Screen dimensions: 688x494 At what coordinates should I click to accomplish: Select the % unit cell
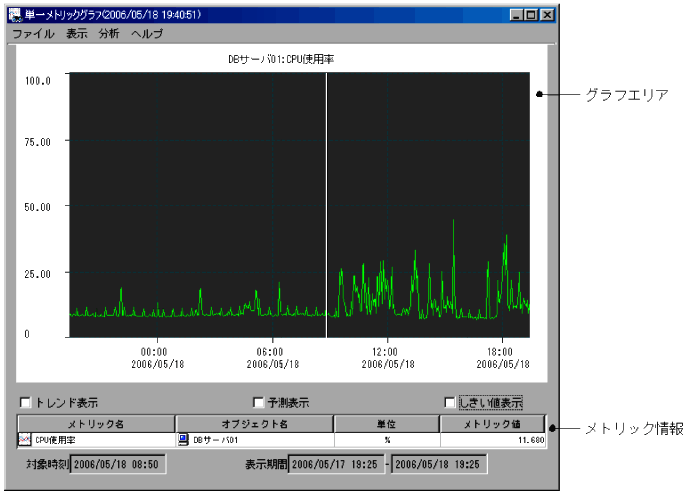(x=387, y=440)
